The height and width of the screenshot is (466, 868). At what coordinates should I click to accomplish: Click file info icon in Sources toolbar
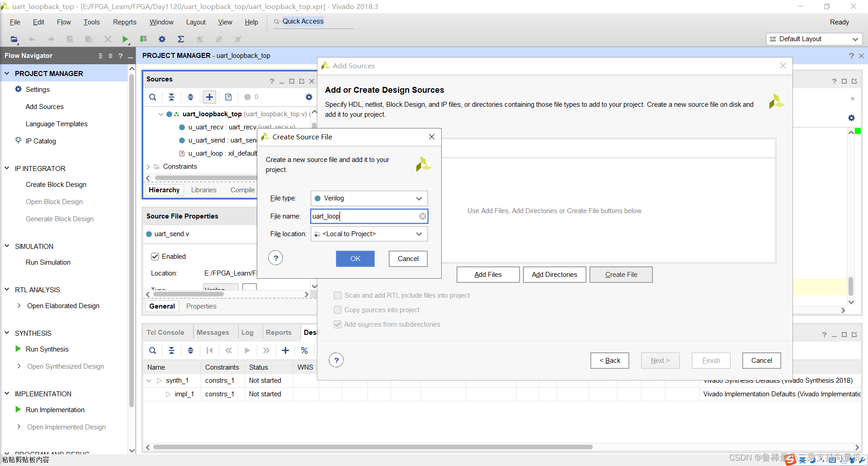coord(228,97)
